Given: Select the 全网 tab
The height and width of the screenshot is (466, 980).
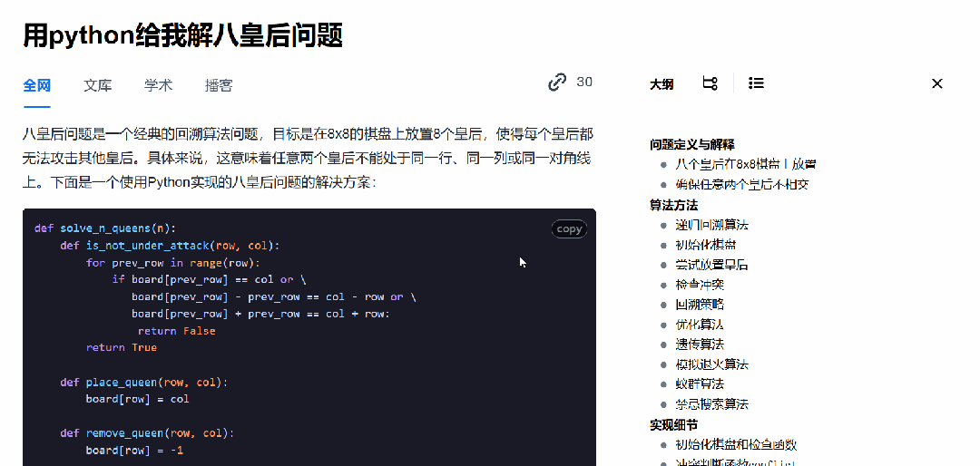Looking at the screenshot, I should click(x=37, y=85).
